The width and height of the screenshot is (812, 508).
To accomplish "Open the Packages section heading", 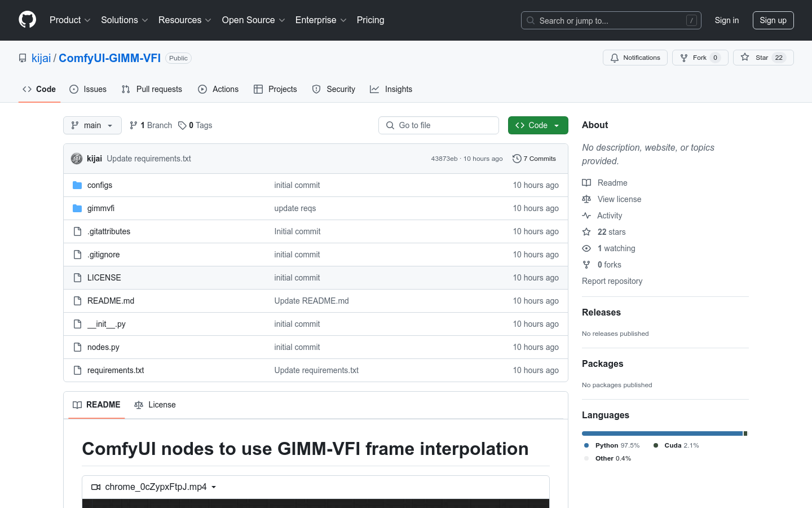I will (602, 364).
